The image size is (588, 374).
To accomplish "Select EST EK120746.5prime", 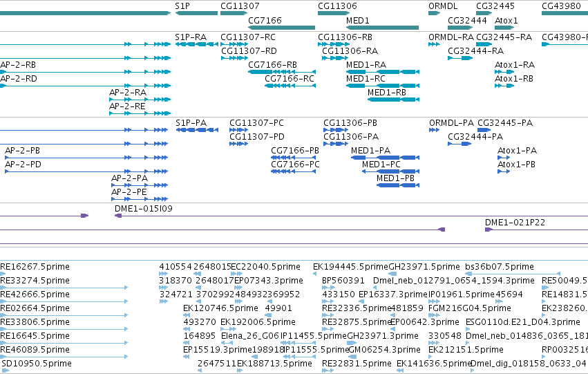I will [220, 309].
